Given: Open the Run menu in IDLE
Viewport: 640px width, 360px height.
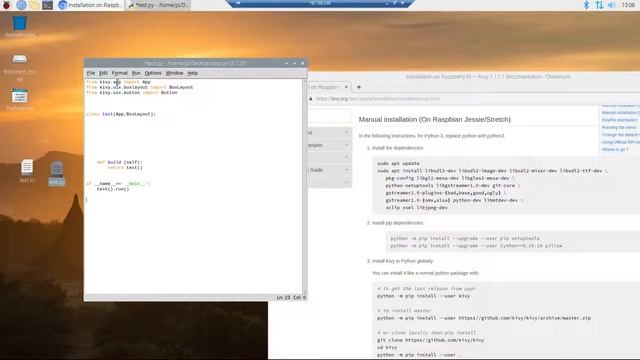Looking at the screenshot, I should click(x=136, y=73).
